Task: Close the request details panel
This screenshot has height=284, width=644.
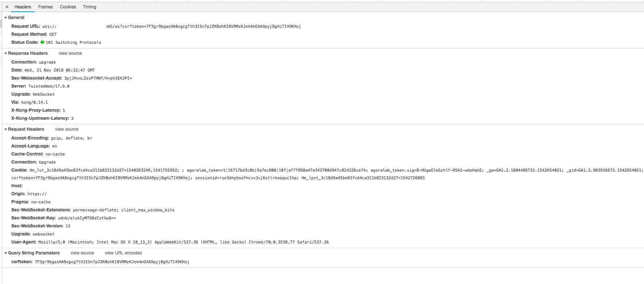Action: tap(7, 7)
